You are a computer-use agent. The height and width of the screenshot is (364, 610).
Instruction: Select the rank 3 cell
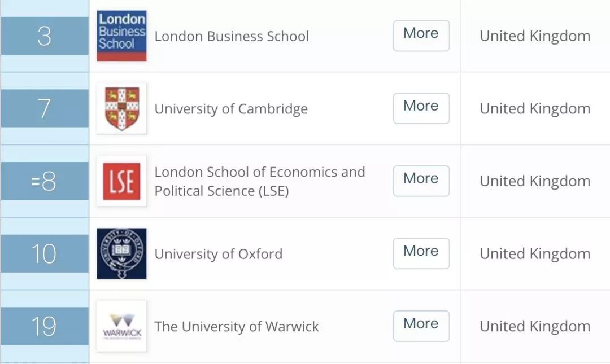coord(44,36)
